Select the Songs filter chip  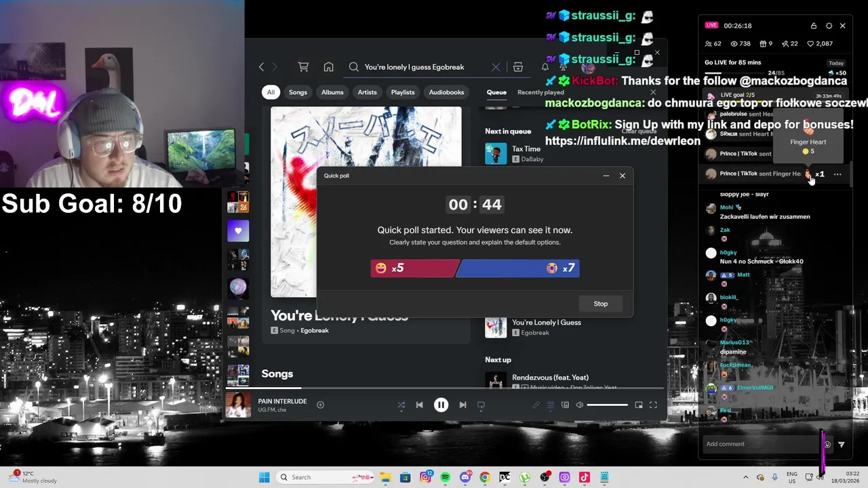(x=298, y=92)
